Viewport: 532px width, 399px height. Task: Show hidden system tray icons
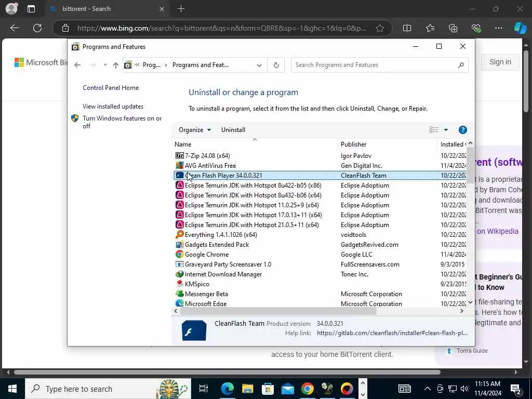pyautogui.click(x=428, y=389)
